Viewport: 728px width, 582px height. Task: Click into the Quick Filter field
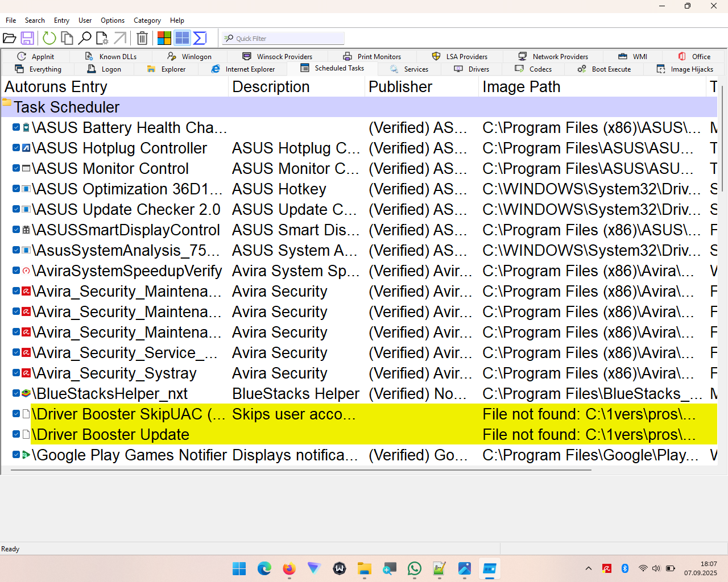(x=283, y=38)
